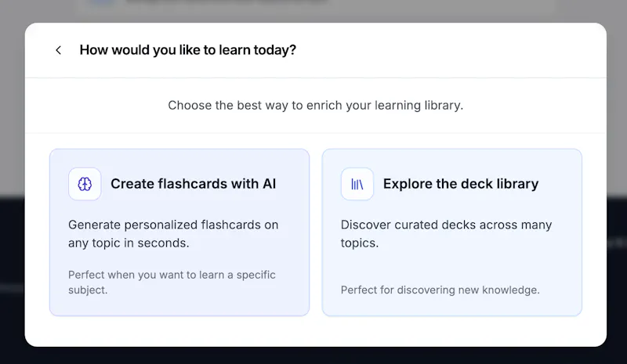The image size is (627, 364).
Task: Click the dark backdrop below the dialog
Action: click(313, 355)
